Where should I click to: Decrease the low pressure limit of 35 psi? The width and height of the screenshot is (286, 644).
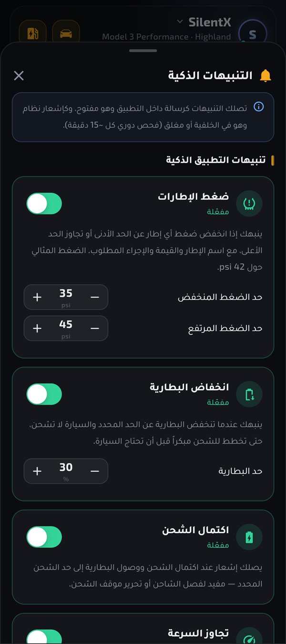click(95, 297)
